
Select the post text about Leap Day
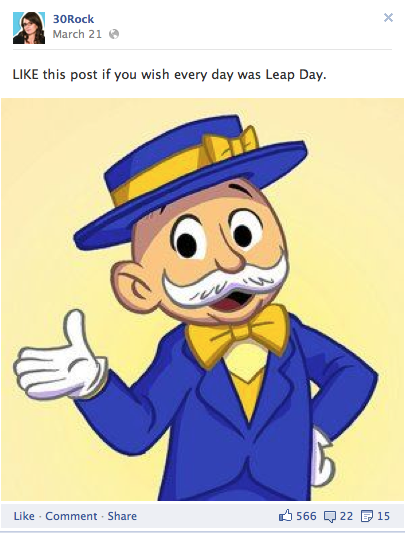point(169,74)
